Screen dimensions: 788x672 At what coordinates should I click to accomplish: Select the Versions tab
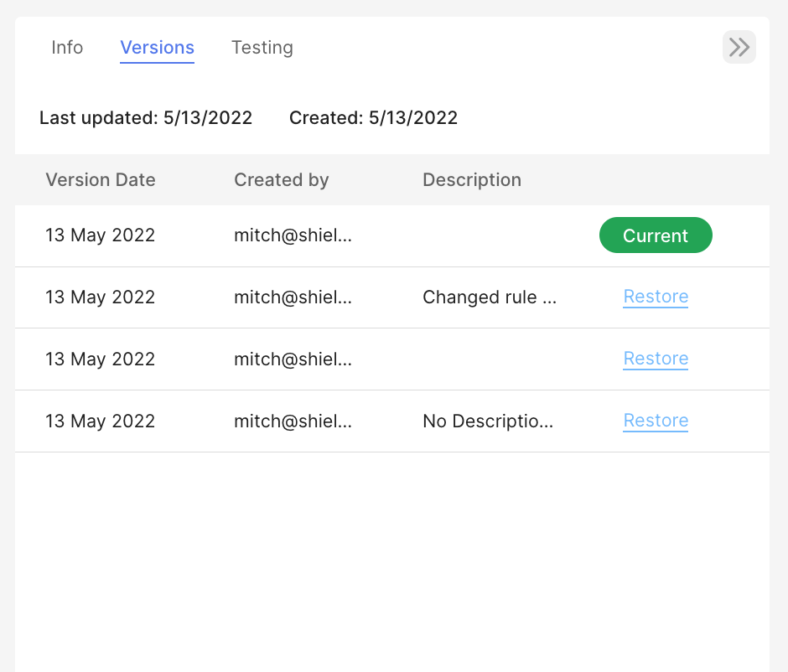[157, 48]
